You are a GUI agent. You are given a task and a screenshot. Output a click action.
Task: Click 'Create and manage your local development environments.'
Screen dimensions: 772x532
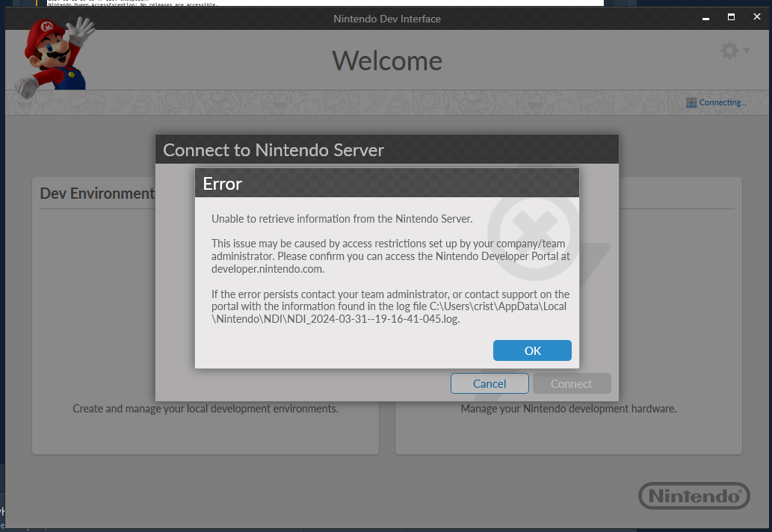click(x=206, y=409)
